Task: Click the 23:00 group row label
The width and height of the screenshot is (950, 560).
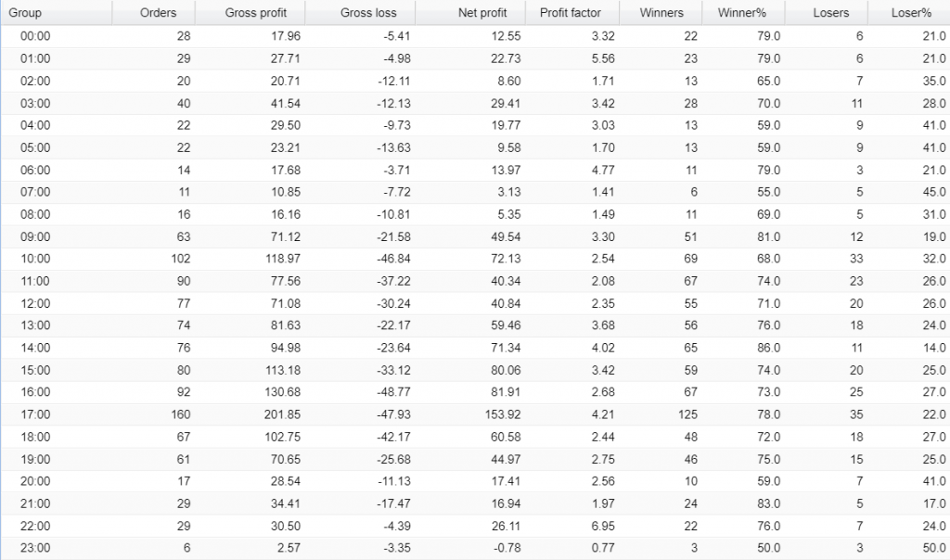Action: point(35,548)
